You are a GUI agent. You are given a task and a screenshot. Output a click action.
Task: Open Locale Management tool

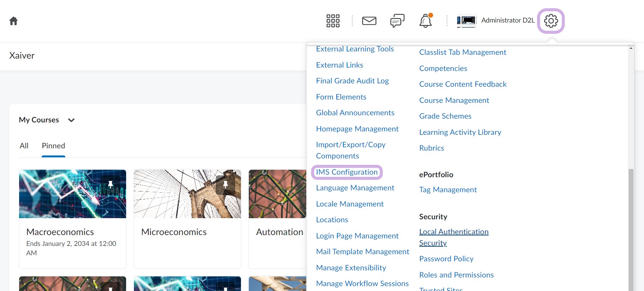point(350,204)
